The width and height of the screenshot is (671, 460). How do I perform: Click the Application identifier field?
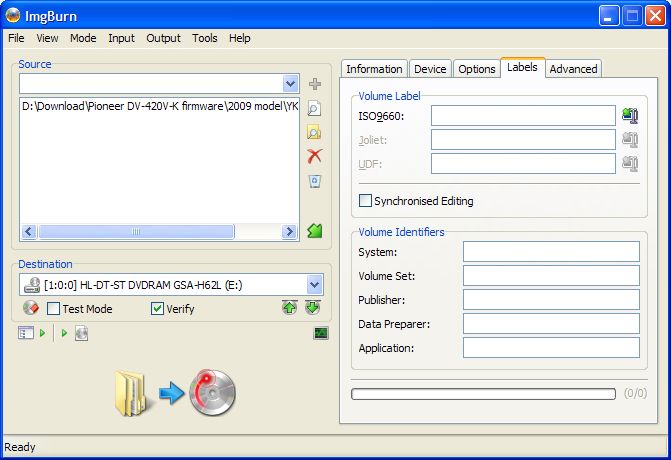pyautogui.click(x=551, y=347)
